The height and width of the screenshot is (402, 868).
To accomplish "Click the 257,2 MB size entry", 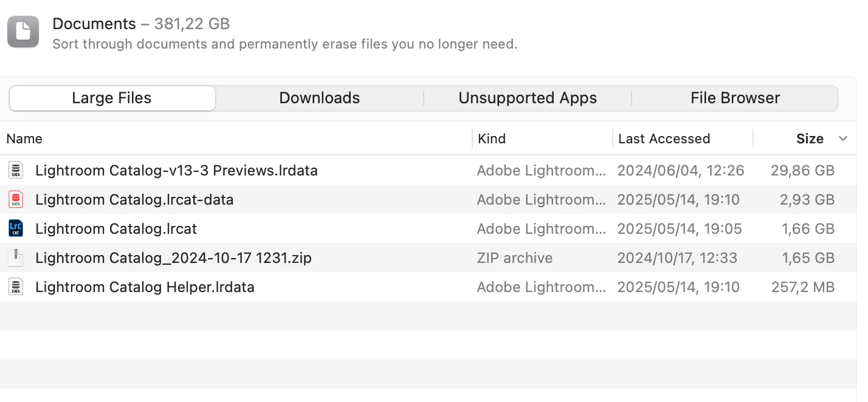I will [802, 287].
